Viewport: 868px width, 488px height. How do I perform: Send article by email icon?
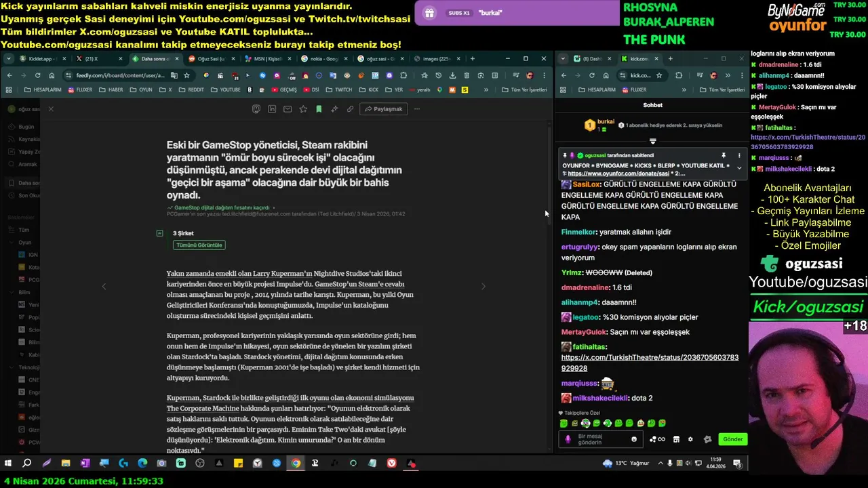[x=288, y=108]
